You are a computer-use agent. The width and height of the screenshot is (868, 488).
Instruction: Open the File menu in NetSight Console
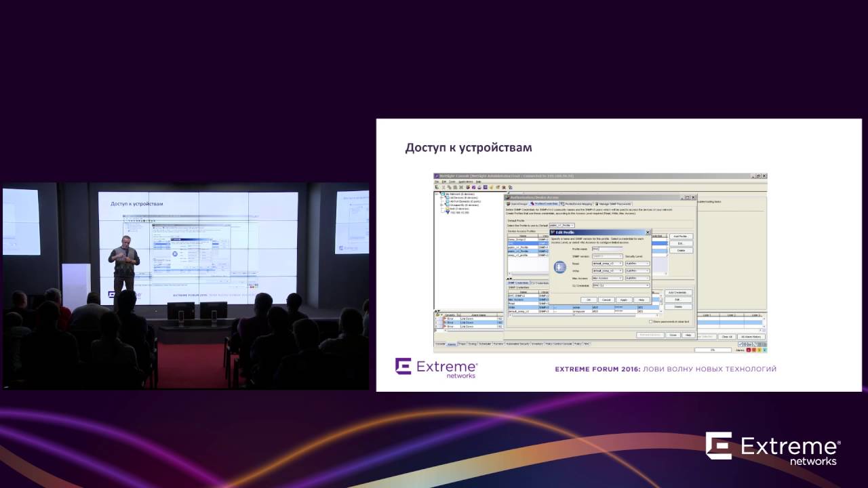[437, 182]
